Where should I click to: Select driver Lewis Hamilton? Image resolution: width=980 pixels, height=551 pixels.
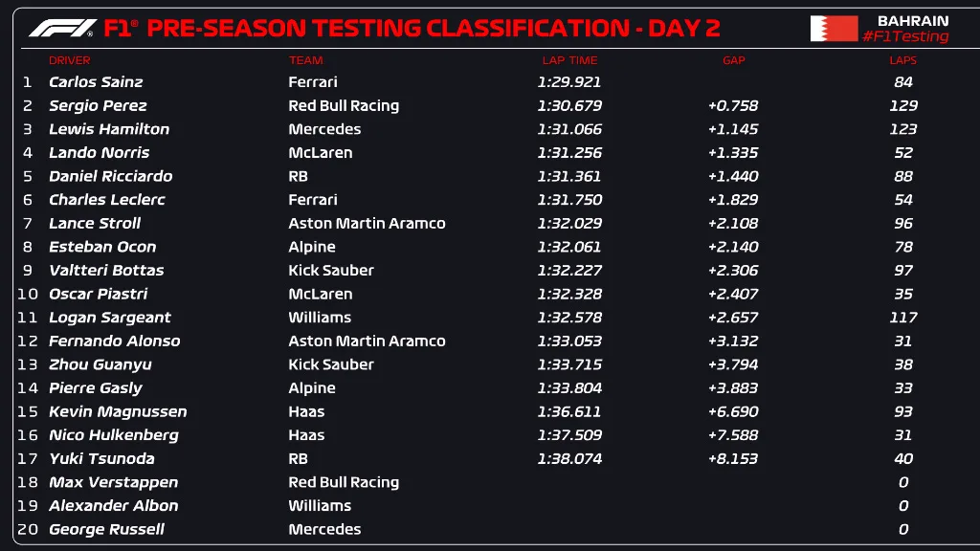[109, 129]
